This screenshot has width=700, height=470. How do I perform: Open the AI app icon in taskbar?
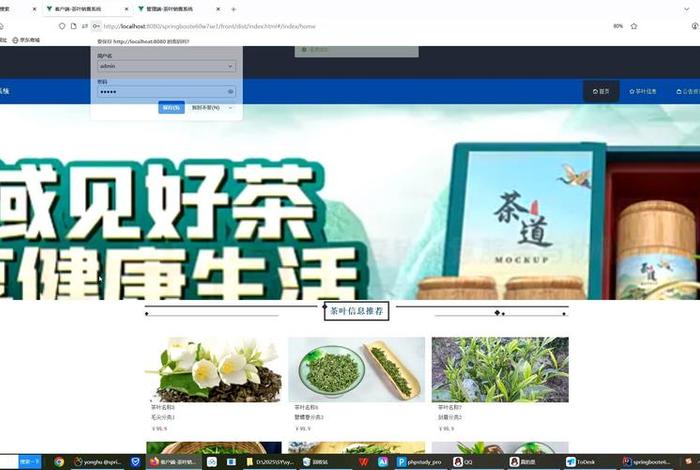pyautogui.click(x=383, y=462)
